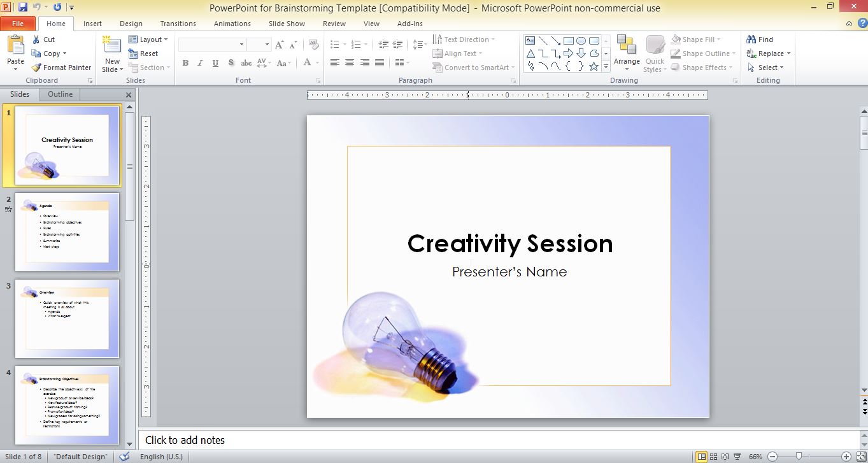Viewport: 868px width, 463px height.
Task: Open the Transitions tab
Action: click(178, 24)
